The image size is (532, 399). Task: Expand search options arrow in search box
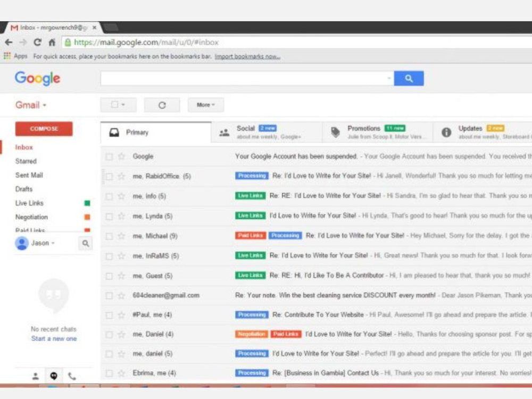click(x=389, y=78)
